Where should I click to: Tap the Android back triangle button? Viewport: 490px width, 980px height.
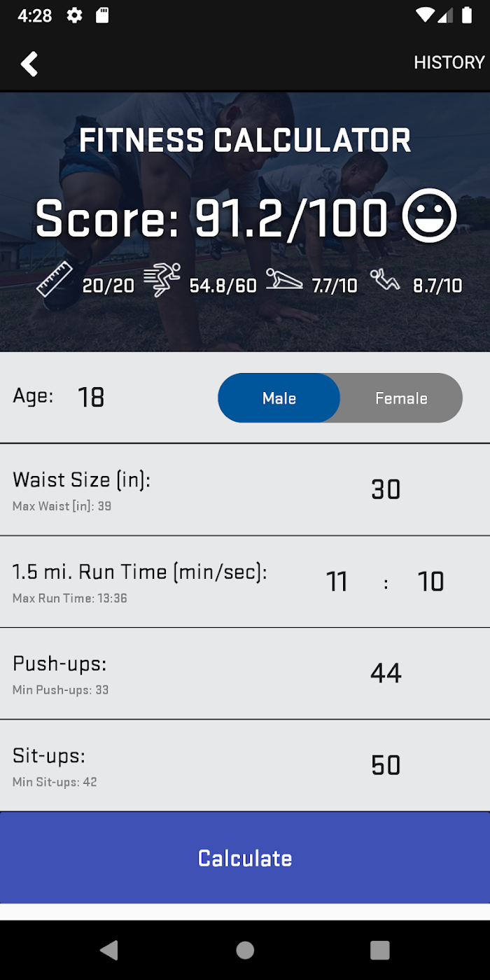point(109,950)
